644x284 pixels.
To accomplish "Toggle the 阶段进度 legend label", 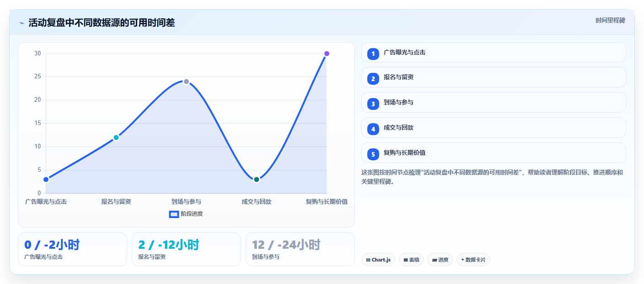I will 192,214.
